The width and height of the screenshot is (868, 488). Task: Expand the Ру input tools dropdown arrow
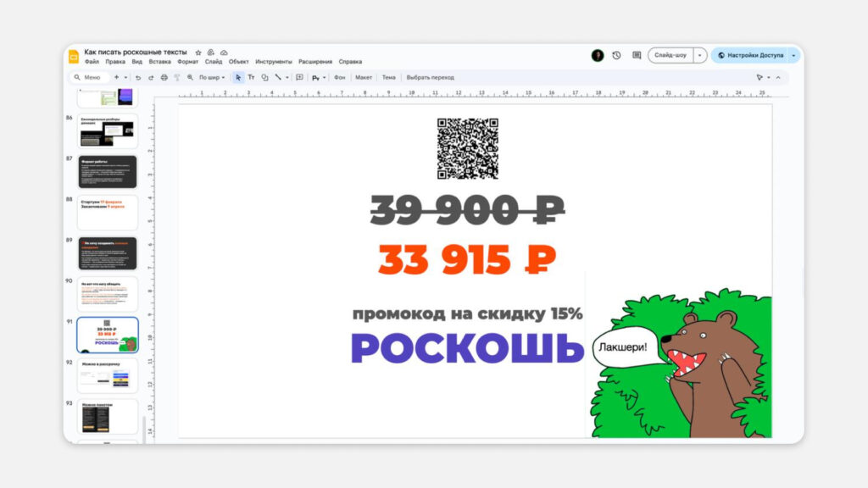point(324,78)
